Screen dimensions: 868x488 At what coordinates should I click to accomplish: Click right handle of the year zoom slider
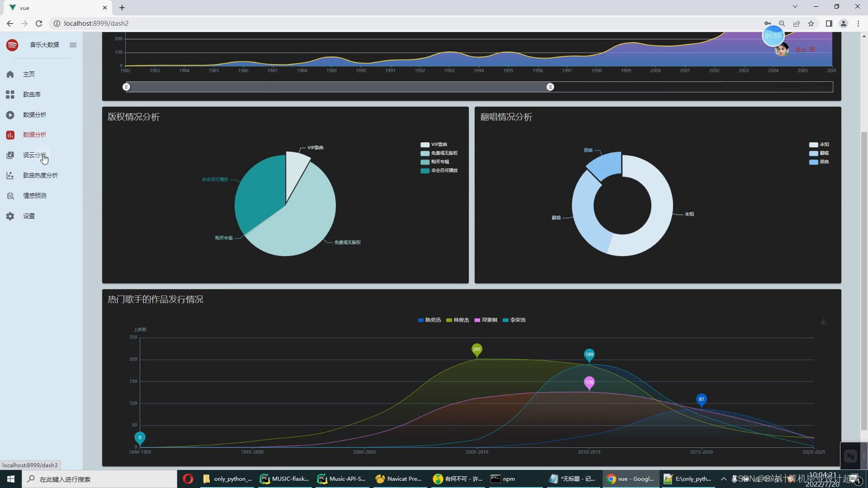tap(550, 87)
